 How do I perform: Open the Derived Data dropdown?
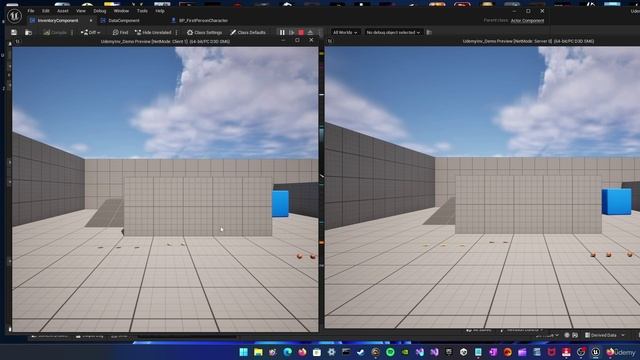coord(604,335)
